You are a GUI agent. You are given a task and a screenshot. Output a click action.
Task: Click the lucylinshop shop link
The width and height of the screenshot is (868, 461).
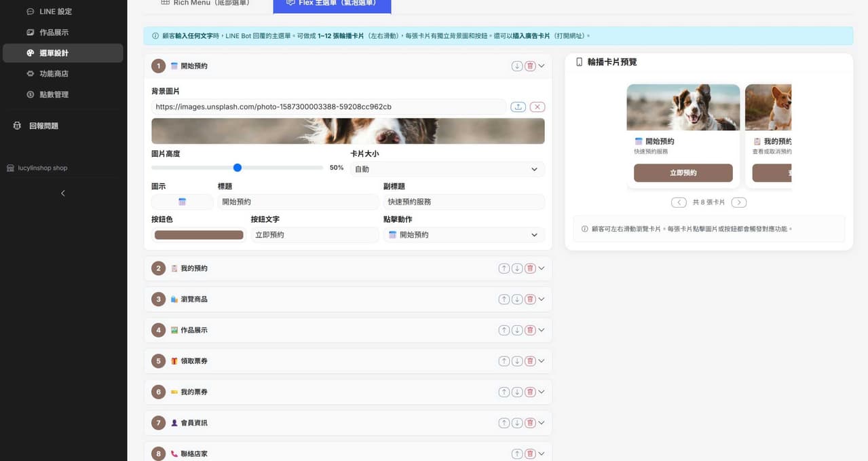[x=37, y=168]
